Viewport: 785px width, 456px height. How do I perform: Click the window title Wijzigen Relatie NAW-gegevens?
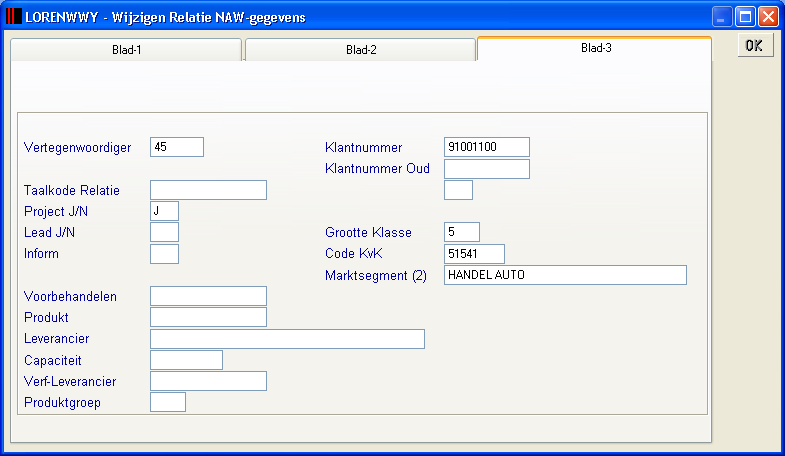tap(209, 18)
